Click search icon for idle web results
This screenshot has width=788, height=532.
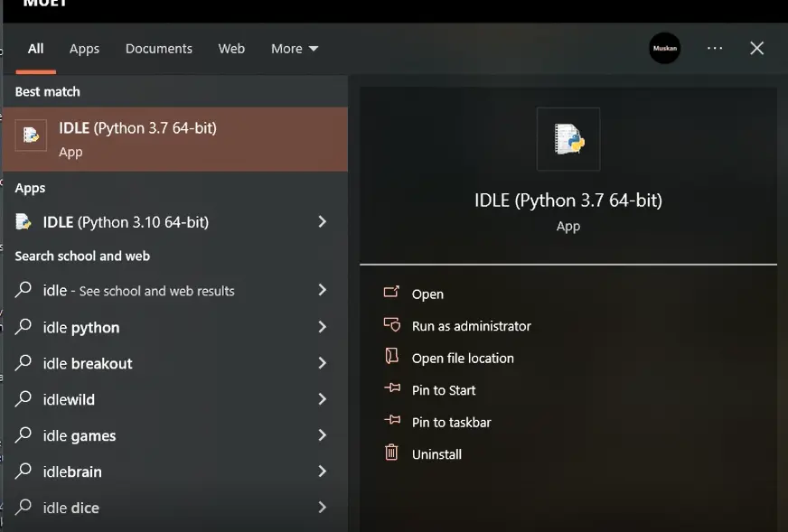coord(23,290)
